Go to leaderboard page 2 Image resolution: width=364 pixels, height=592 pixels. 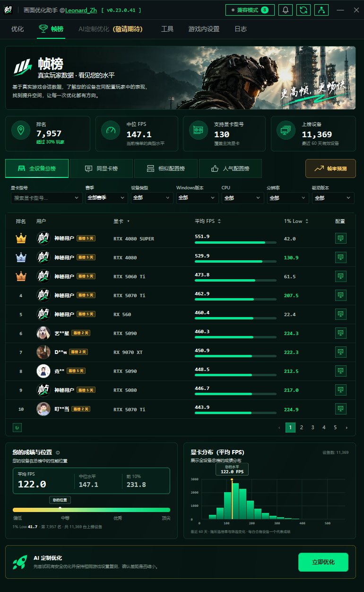click(302, 427)
